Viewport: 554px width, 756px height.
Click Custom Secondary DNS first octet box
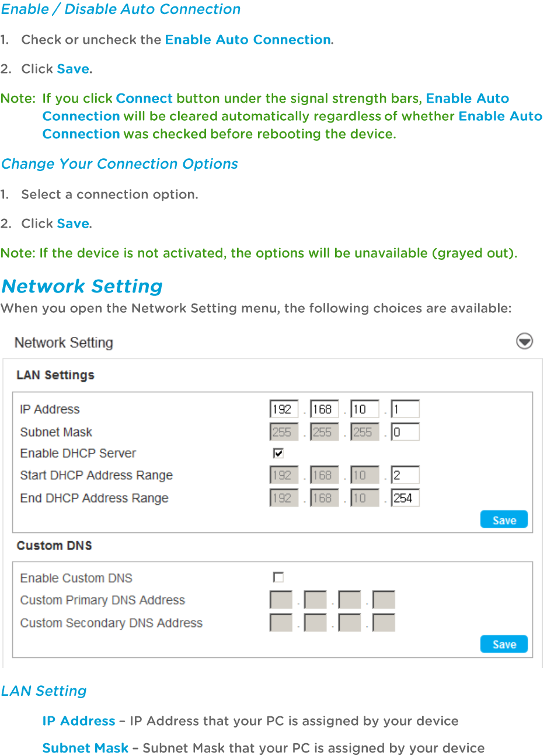281,623
